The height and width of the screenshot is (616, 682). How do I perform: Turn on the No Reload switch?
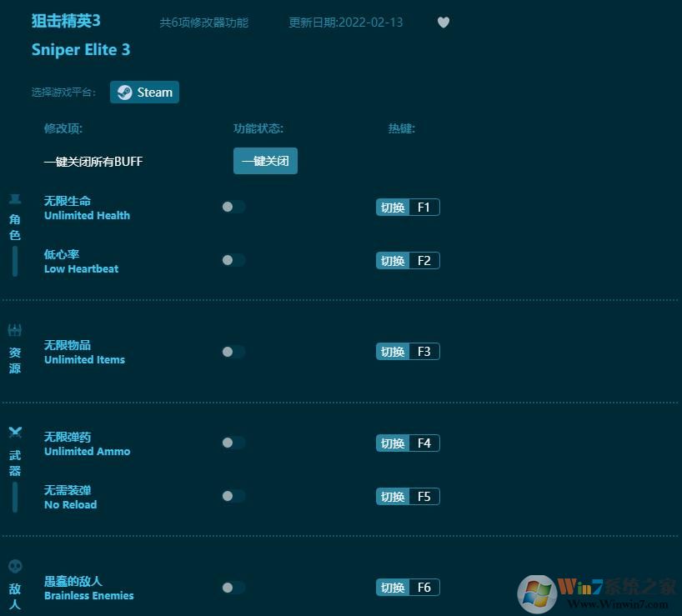pyautogui.click(x=233, y=496)
